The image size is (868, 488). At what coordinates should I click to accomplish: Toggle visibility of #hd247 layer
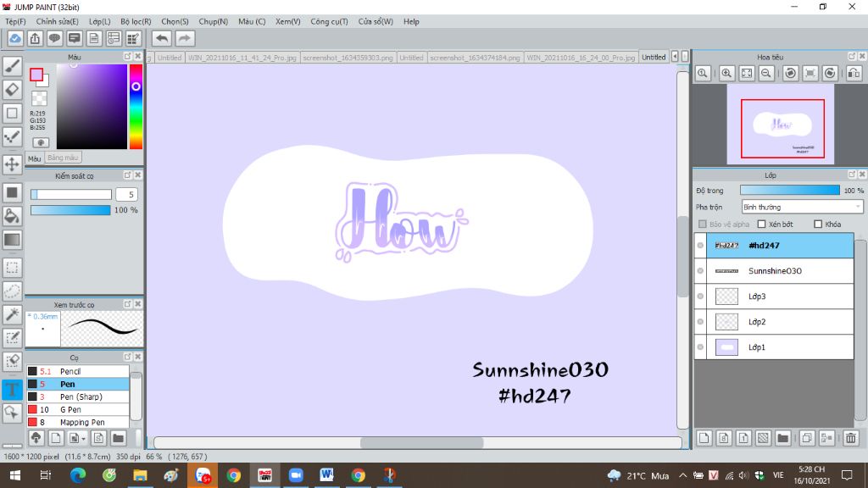700,245
